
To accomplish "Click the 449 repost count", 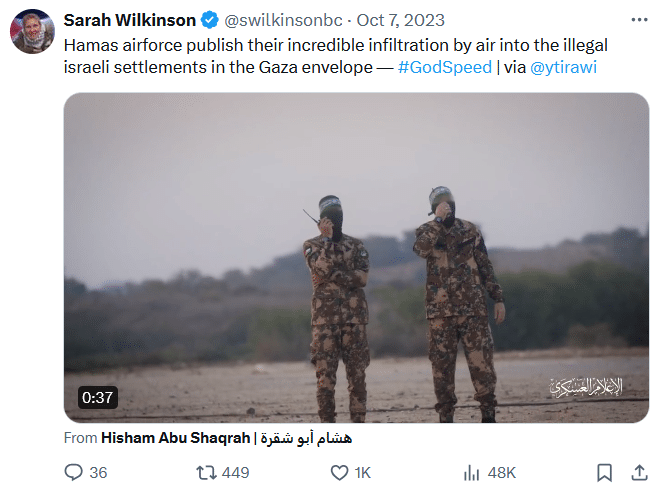I will (x=235, y=473).
